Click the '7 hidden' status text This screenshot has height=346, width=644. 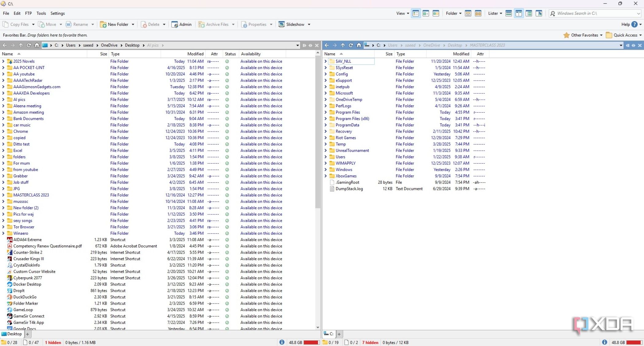(x=370, y=343)
